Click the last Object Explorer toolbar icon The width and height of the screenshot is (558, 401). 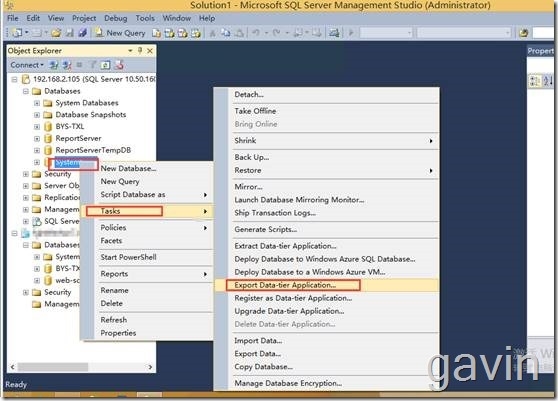tap(119, 65)
